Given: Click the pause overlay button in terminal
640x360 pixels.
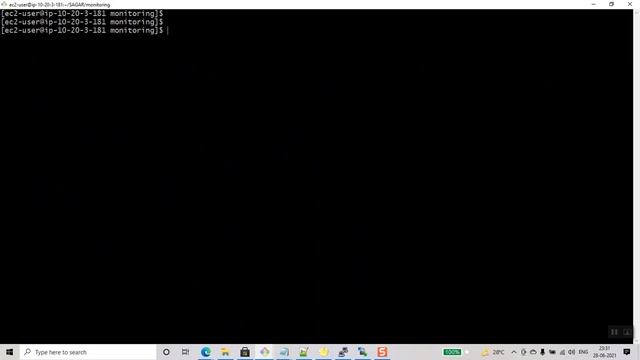Looking at the screenshot, I should pyautogui.click(x=614, y=332).
